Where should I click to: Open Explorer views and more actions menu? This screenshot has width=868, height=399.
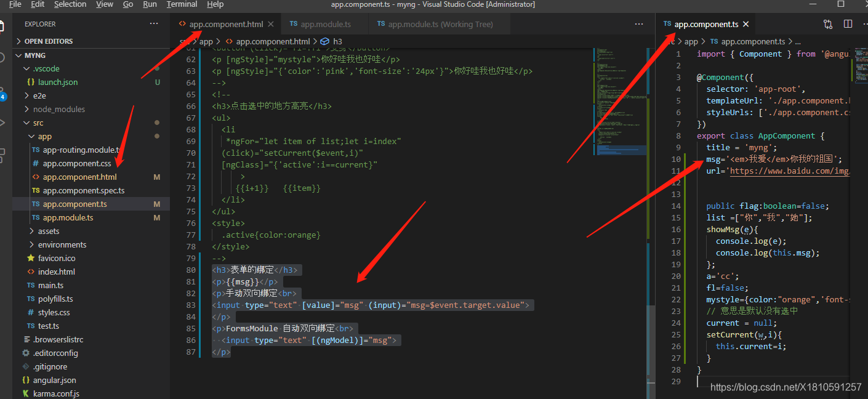click(x=154, y=24)
